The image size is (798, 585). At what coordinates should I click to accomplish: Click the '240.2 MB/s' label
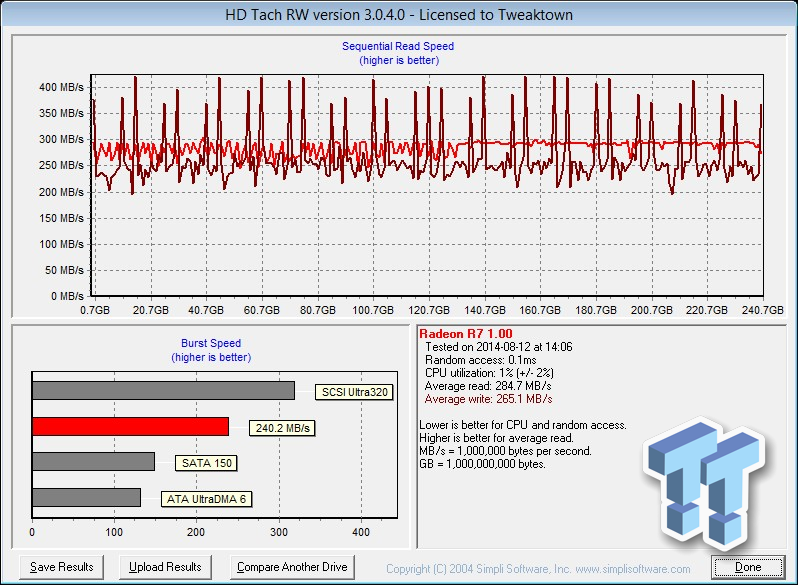(282, 428)
